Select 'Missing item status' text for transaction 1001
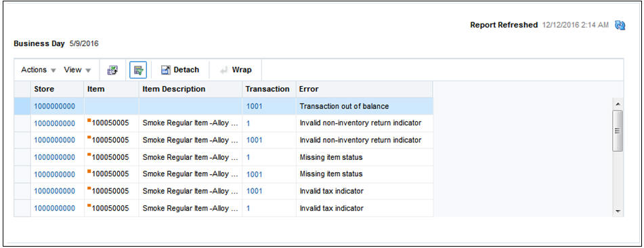 (331, 174)
